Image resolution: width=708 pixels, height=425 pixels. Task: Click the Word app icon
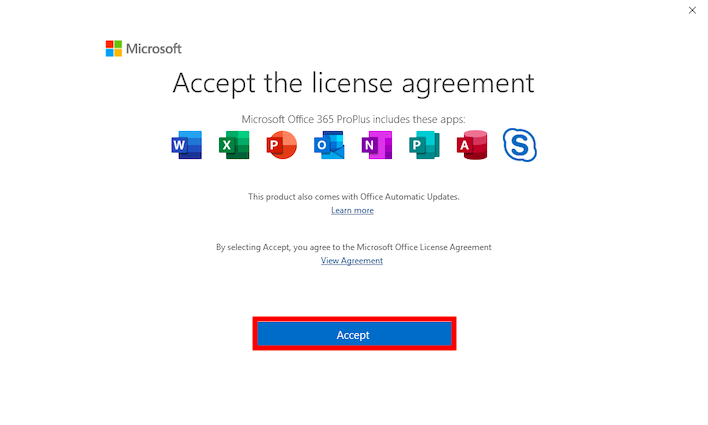pyautogui.click(x=186, y=145)
